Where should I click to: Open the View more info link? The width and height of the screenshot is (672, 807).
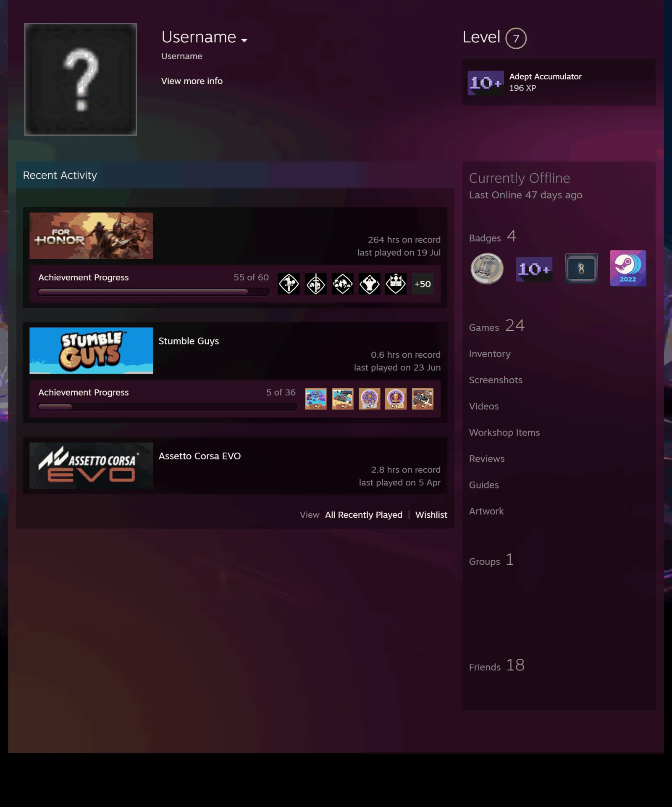pyautogui.click(x=192, y=81)
